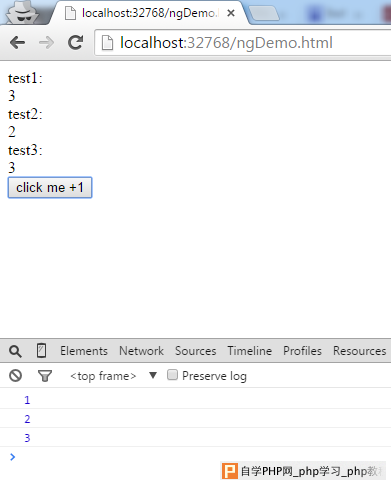Switch to the Profiles tab
Image resolution: width=391 pixels, height=485 pixels.
[x=302, y=351]
